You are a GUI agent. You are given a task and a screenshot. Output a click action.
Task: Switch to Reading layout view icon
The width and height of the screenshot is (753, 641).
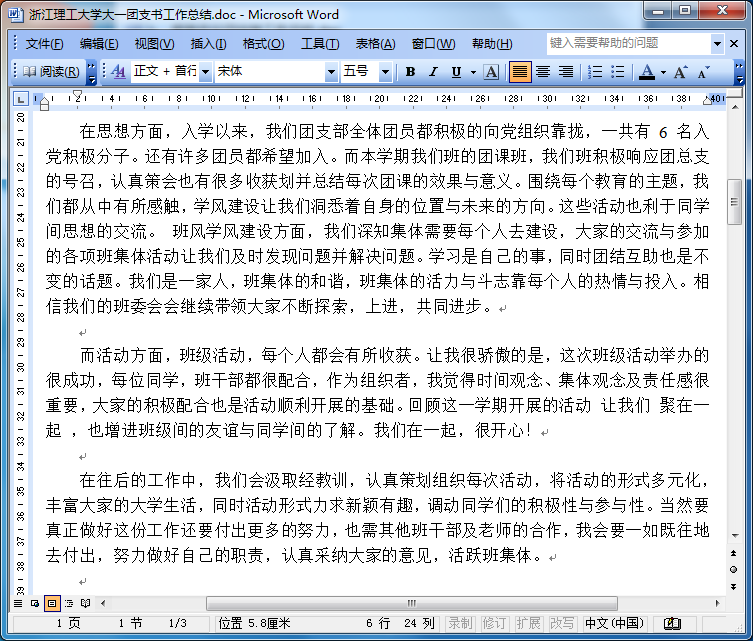point(85,604)
